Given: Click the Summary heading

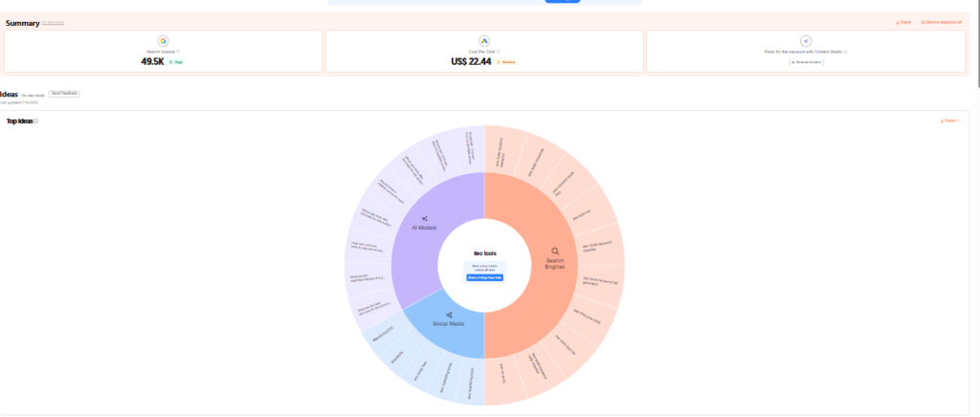Looking at the screenshot, I should click(x=23, y=23).
